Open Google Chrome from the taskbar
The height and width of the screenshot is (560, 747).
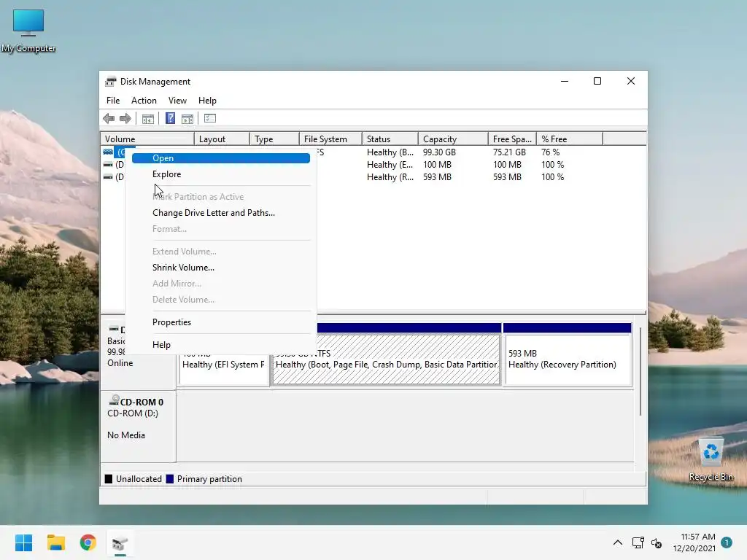[88, 542]
